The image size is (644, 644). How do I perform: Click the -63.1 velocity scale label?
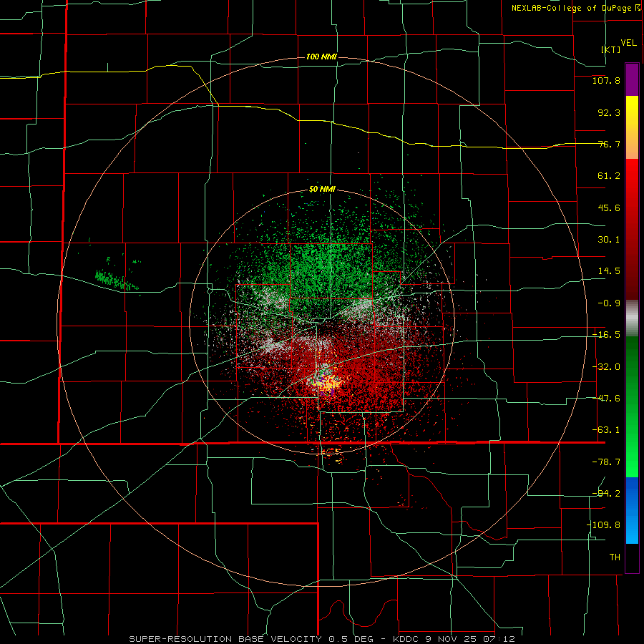coord(606,430)
